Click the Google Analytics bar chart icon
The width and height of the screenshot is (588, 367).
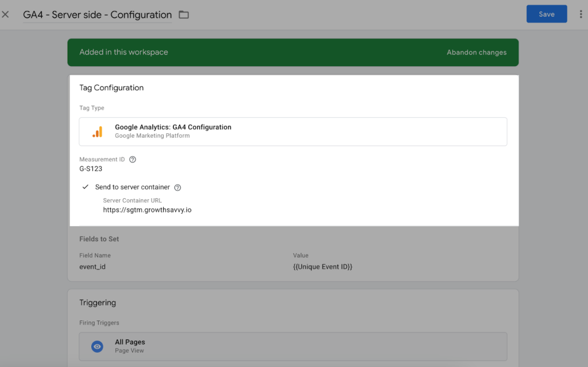tap(97, 132)
